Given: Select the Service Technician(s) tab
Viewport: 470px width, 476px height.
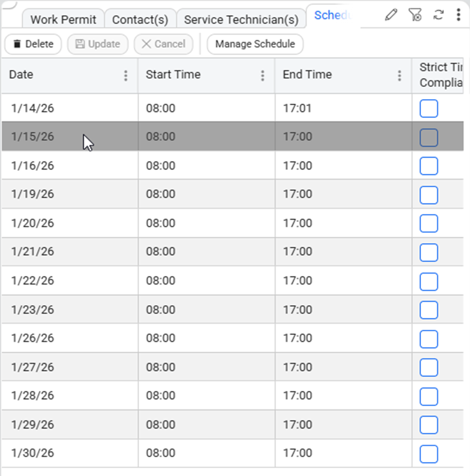Looking at the screenshot, I should 241,19.
